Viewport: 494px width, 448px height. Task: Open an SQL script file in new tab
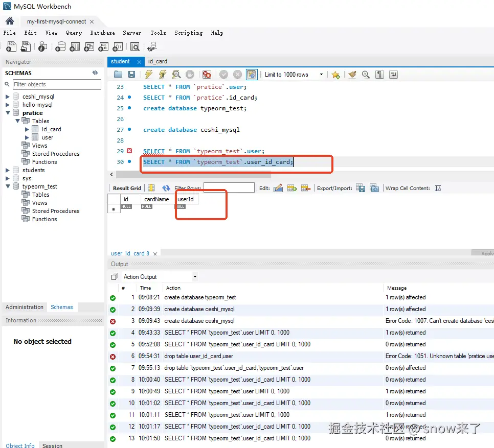click(26, 46)
